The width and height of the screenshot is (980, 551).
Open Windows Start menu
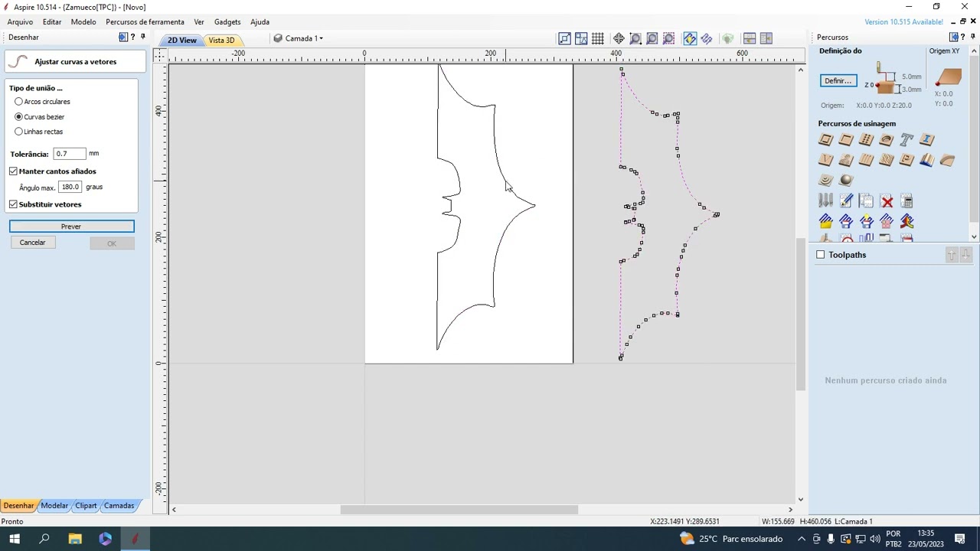click(15, 539)
